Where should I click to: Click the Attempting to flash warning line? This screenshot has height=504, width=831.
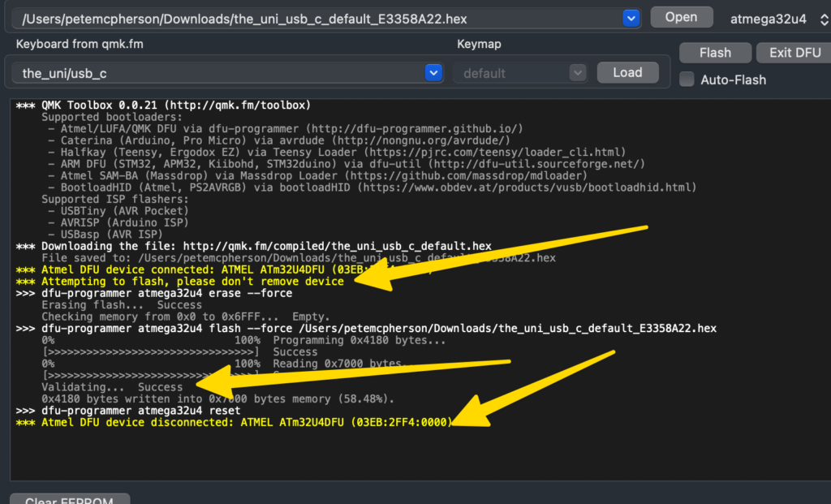click(x=179, y=282)
